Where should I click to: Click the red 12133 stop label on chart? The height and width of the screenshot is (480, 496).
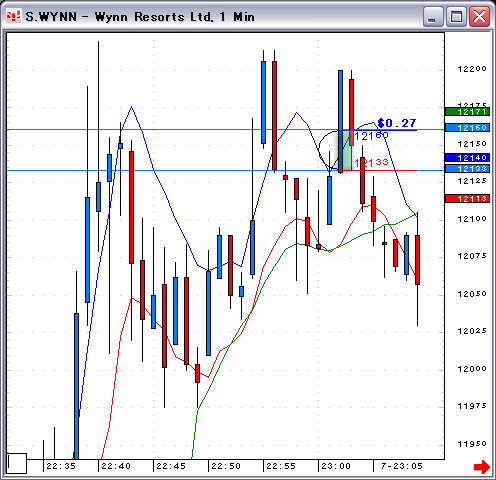pos(371,162)
